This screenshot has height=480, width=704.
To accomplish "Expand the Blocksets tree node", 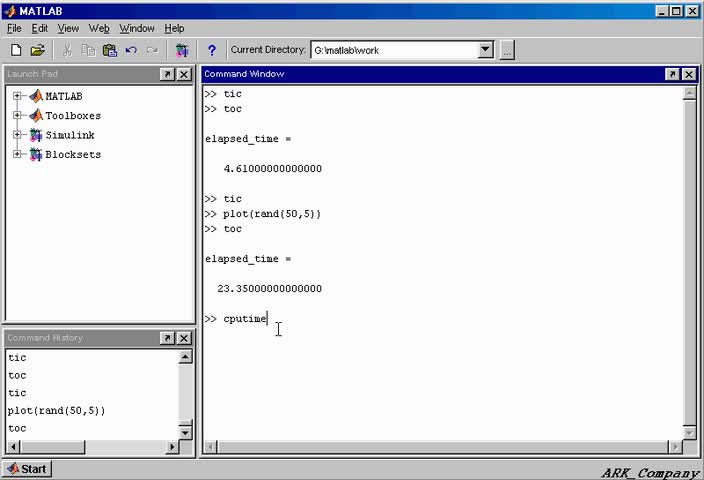I will tap(17, 154).
